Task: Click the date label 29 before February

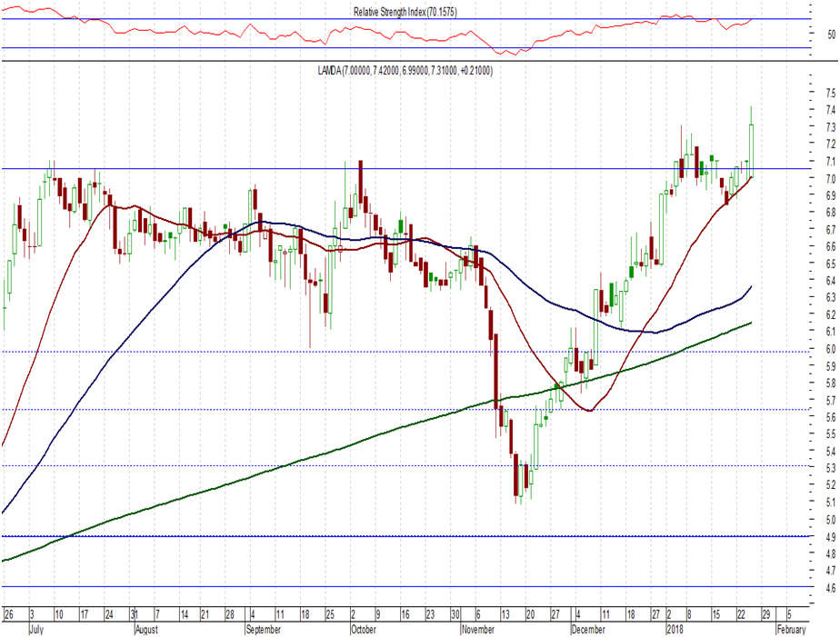Action: click(766, 614)
